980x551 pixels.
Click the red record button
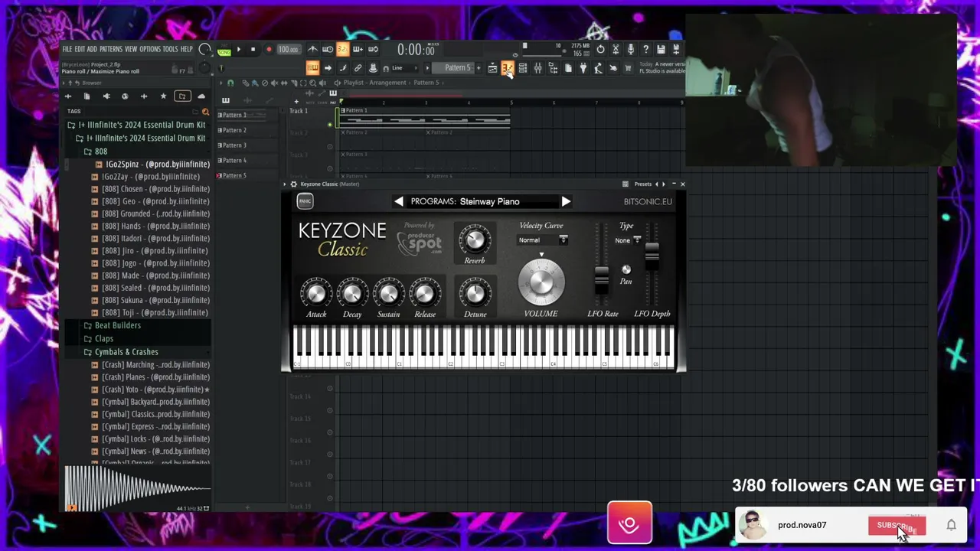tap(269, 49)
